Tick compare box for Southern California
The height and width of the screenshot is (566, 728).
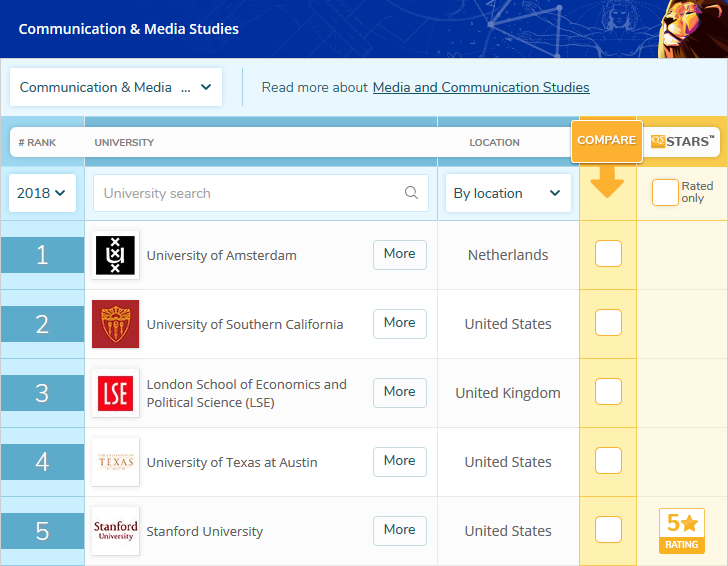608,323
